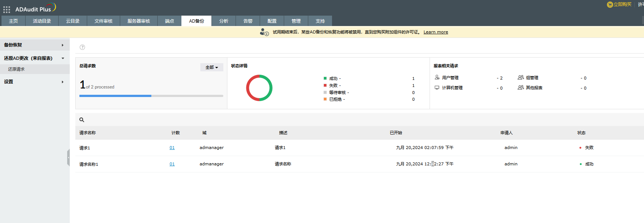Expand the 备份恢复 sidebar section
This screenshot has width=644, height=223.
[62, 45]
